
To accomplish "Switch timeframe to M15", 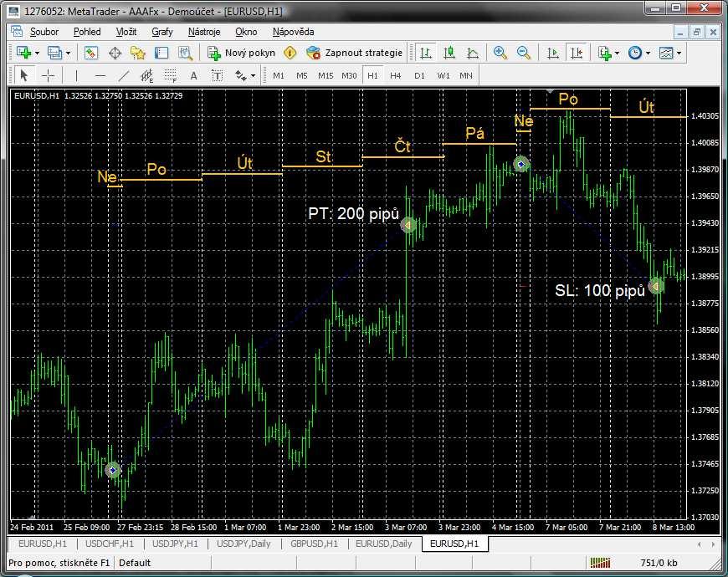I will click(x=326, y=75).
